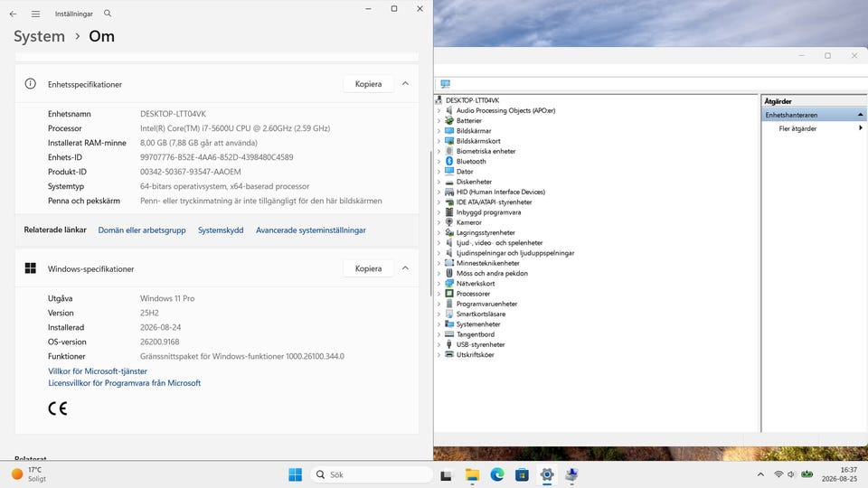Select Ljud-, video- och spelenheter row

pyautogui.click(x=499, y=242)
